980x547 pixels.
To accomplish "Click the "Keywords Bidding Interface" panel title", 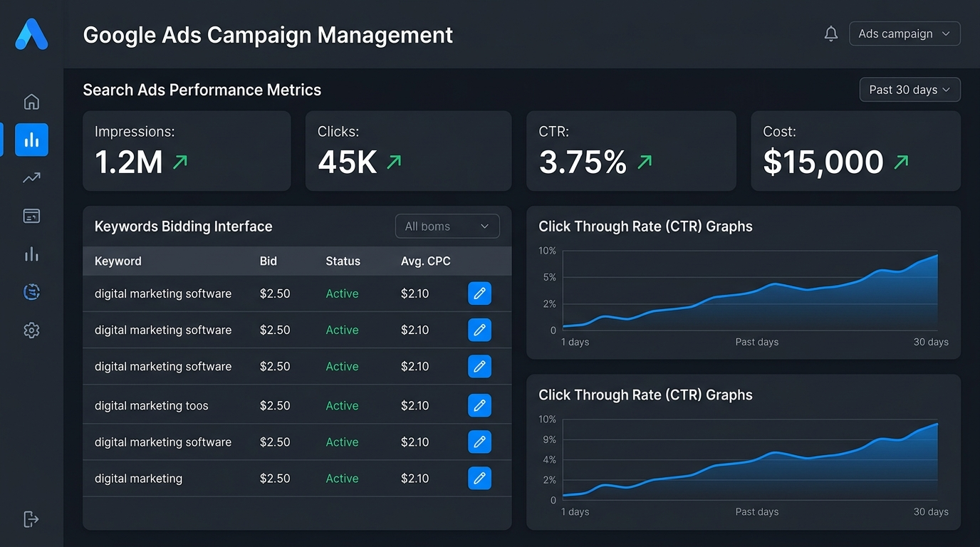I will pyautogui.click(x=184, y=226).
